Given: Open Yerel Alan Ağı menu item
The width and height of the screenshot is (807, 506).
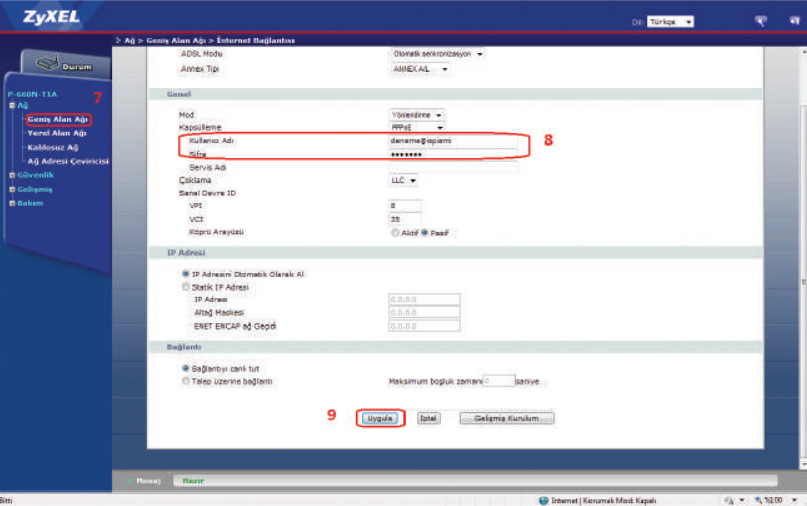Looking at the screenshot, I should 56,133.
